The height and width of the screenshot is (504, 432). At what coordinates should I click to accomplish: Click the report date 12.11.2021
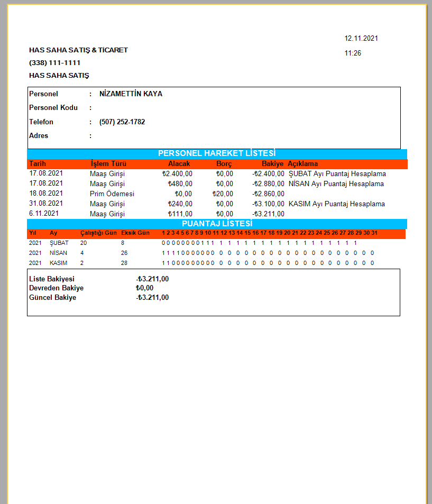[x=361, y=39]
